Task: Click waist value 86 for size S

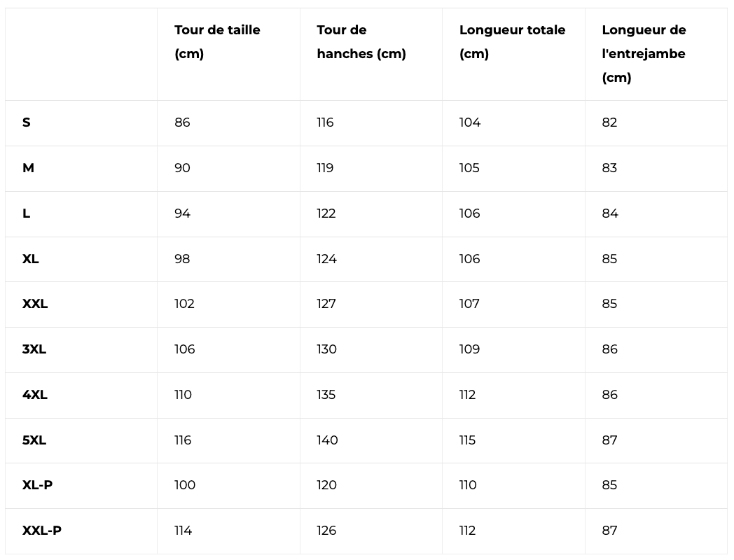Action: (x=182, y=122)
